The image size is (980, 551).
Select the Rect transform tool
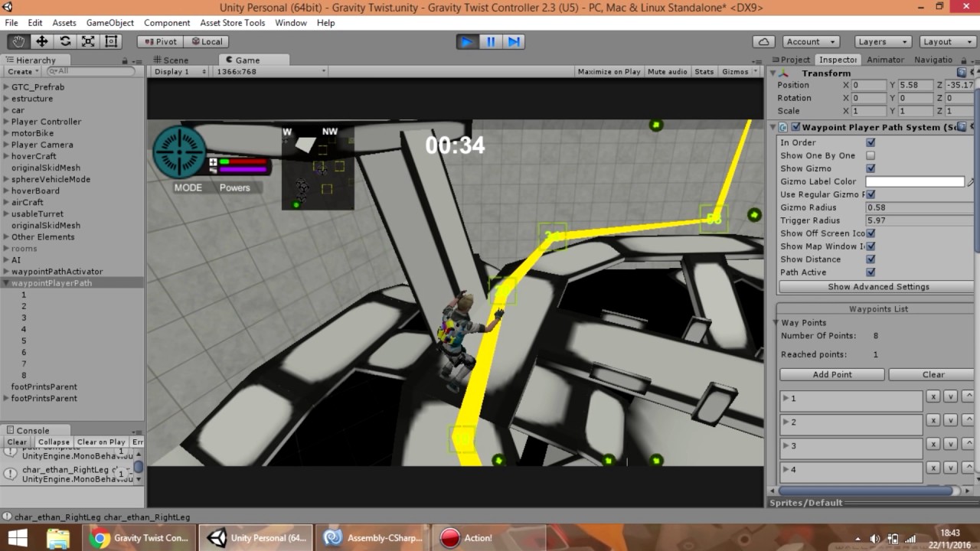111,41
